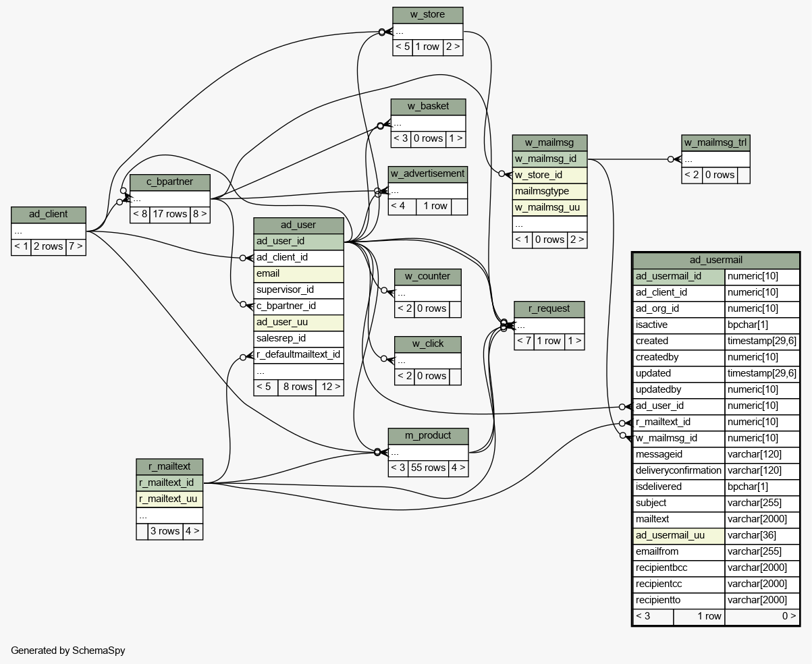Click the 55 rows cell of m_product
This screenshot has height=664, width=812.
tap(428, 468)
